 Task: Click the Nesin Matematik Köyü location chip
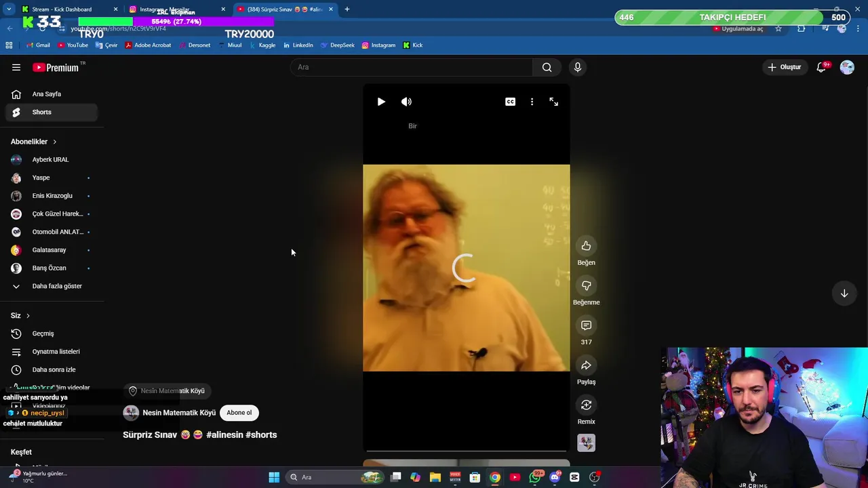(x=167, y=391)
